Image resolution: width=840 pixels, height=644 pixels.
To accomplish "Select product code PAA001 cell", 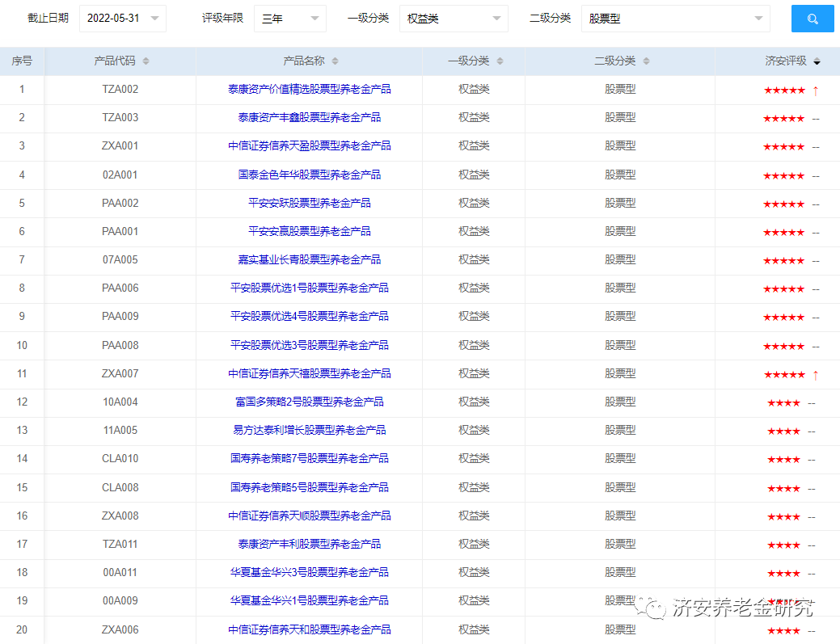I will [120, 232].
